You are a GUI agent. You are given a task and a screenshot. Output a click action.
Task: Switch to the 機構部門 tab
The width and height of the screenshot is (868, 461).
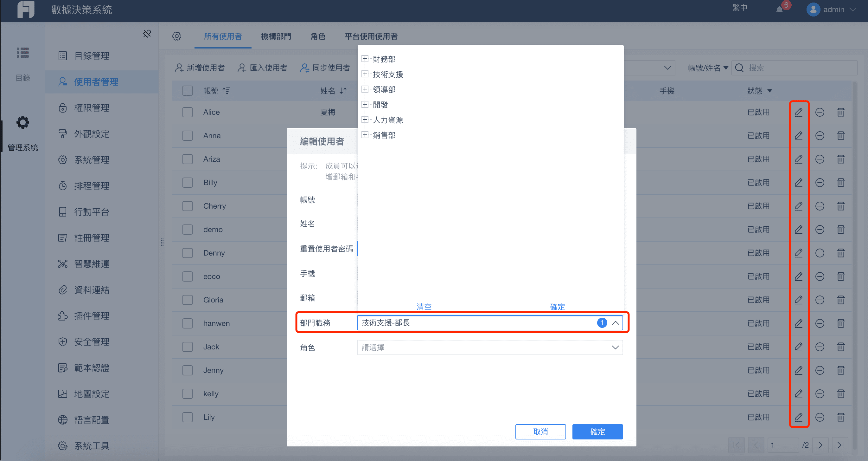pos(276,36)
